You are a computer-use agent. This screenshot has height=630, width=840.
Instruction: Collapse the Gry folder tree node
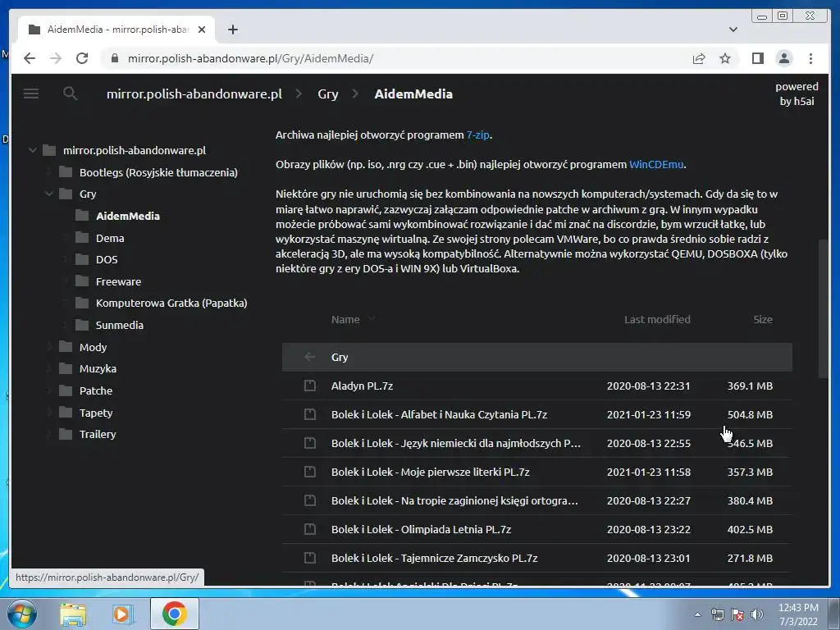(x=48, y=194)
